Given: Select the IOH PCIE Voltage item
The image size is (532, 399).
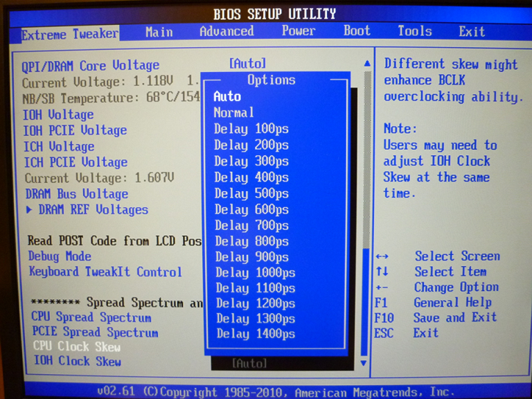Looking at the screenshot, I should [x=75, y=131].
